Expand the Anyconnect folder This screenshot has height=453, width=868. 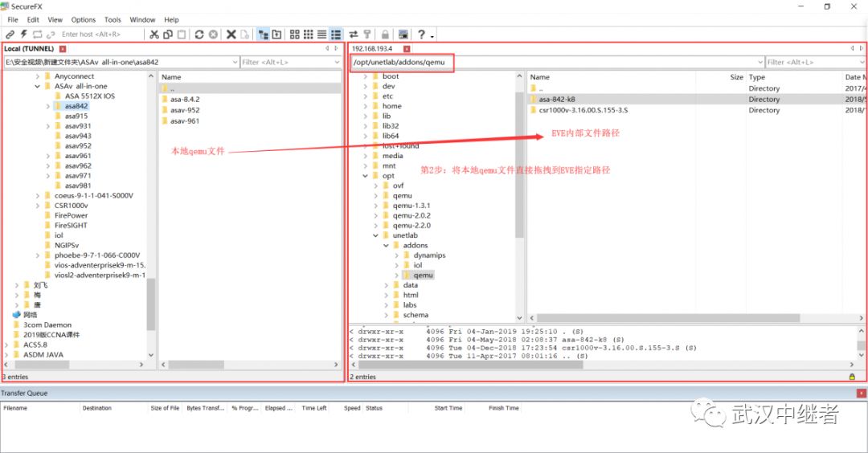(x=37, y=76)
